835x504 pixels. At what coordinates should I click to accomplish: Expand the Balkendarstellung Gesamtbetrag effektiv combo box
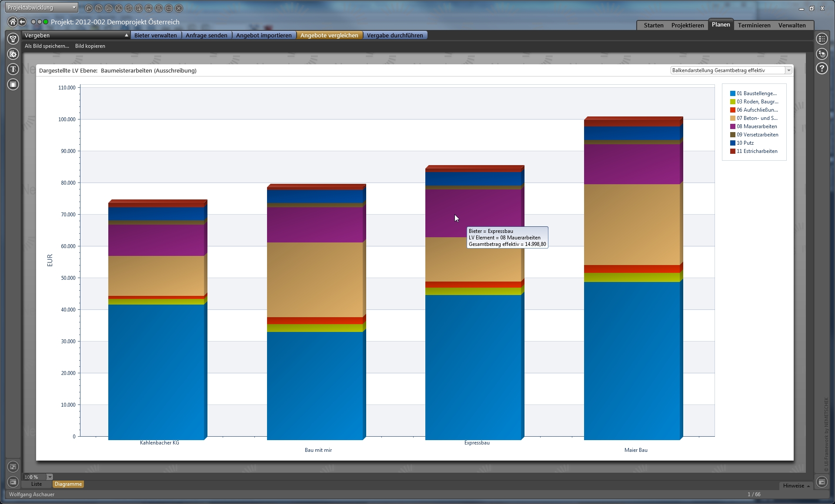click(x=788, y=70)
